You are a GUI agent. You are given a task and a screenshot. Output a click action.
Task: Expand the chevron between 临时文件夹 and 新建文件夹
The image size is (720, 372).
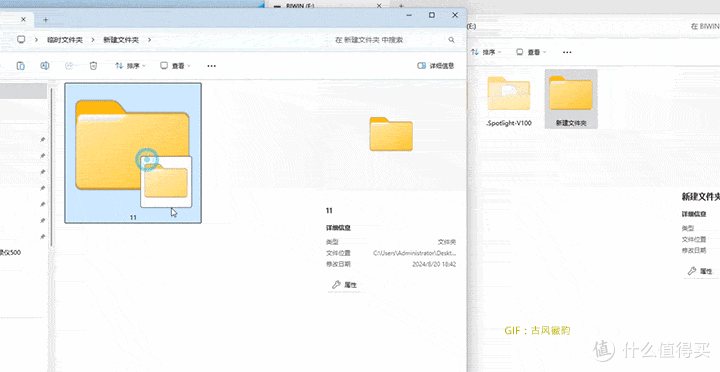click(93, 40)
